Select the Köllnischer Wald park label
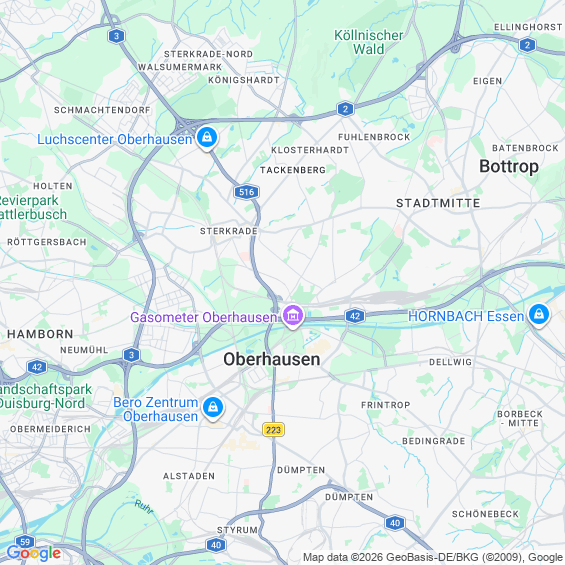This screenshot has height=565, width=565. pos(368,42)
